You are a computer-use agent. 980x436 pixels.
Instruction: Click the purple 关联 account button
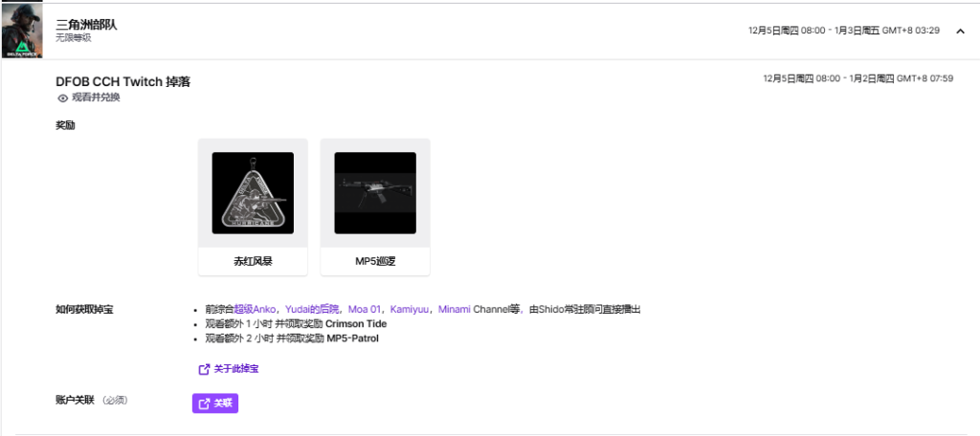click(x=215, y=403)
